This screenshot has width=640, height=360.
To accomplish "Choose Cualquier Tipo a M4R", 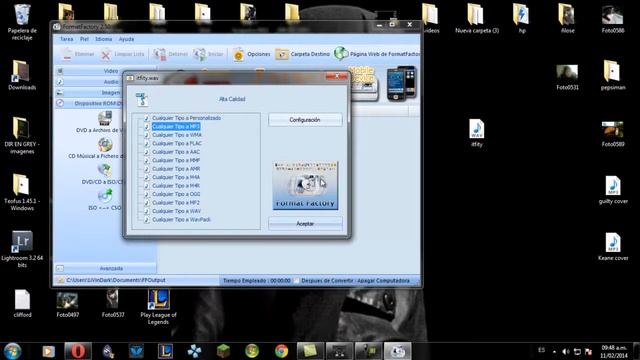I will (x=176, y=186).
